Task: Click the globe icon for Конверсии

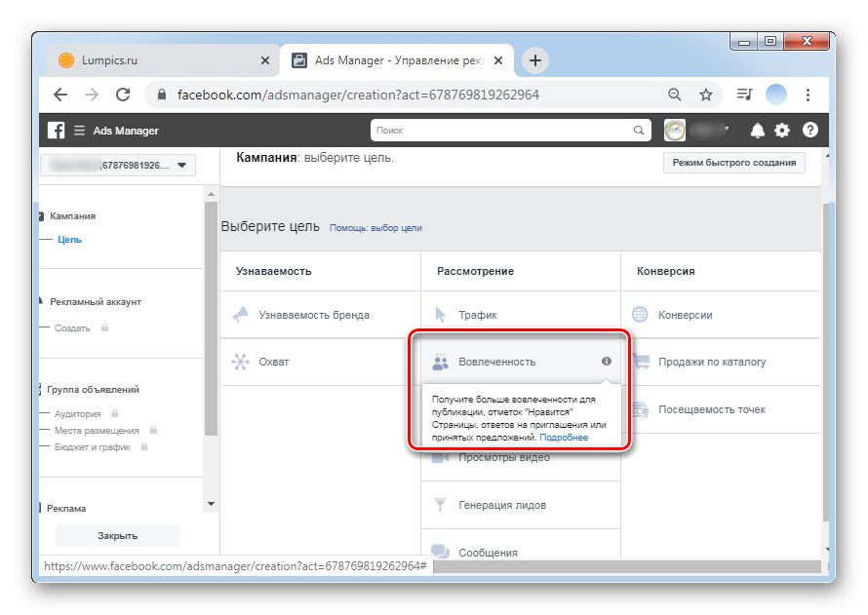Action: [640, 314]
